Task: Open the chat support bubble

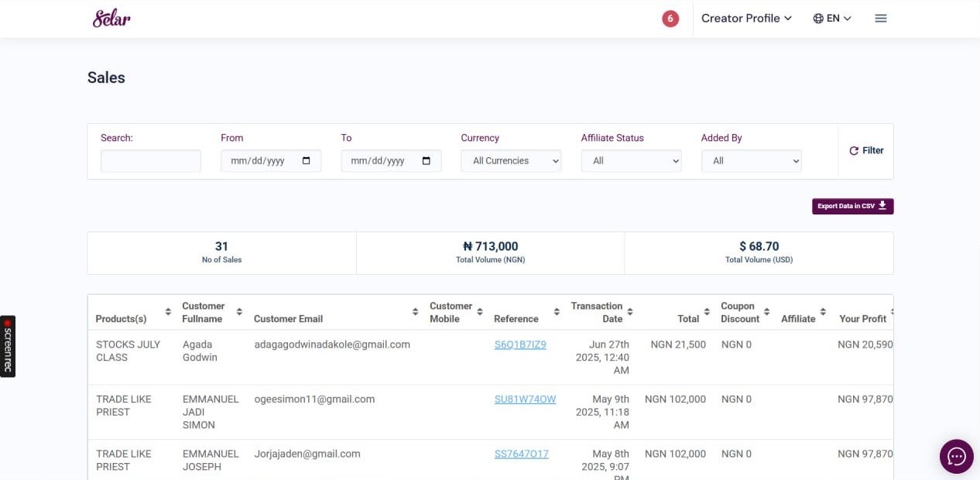Action: [x=957, y=456]
